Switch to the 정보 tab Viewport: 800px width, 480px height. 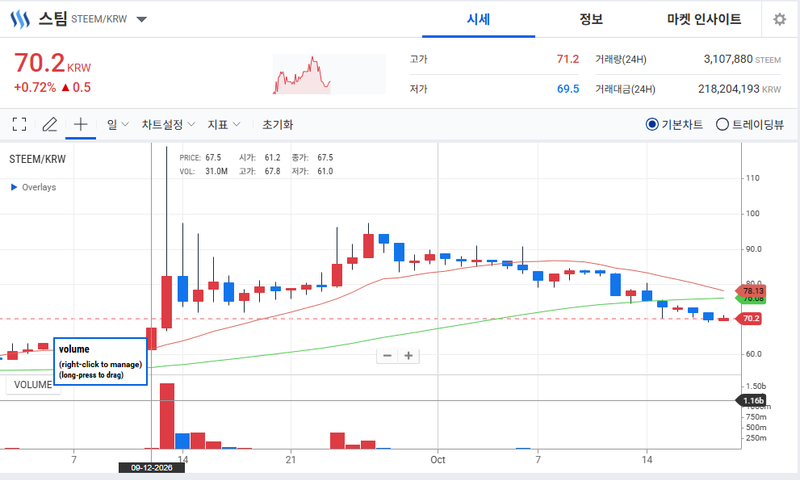[x=591, y=19]
